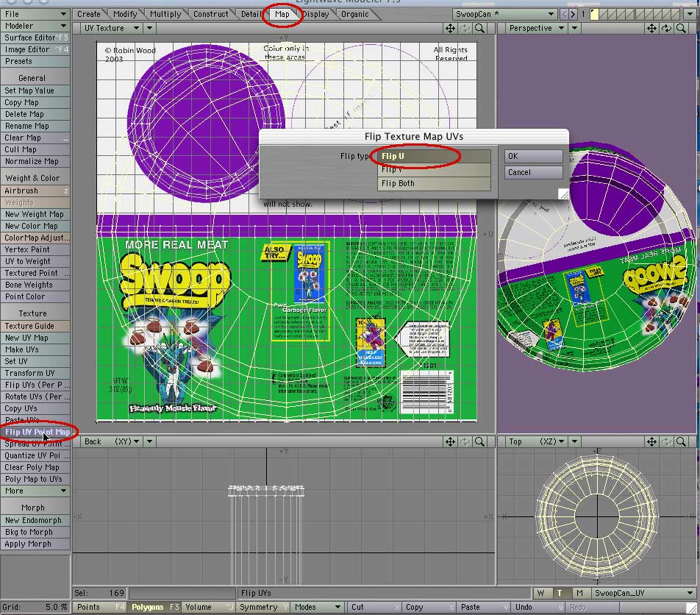Expand the More menu in the sidebar
This screenshot has width=700, height=615.
click(35, 491)
